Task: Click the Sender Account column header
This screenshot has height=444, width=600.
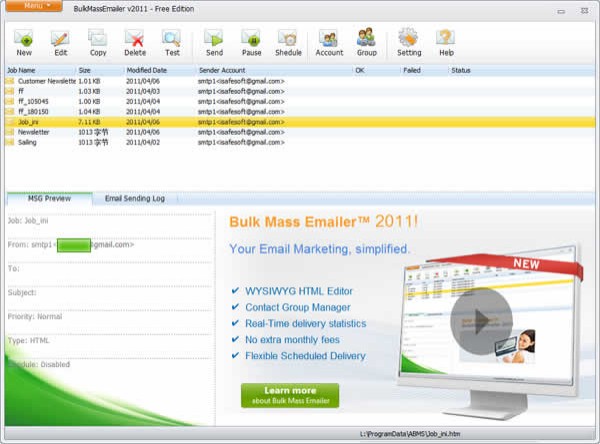Action: 274,70
